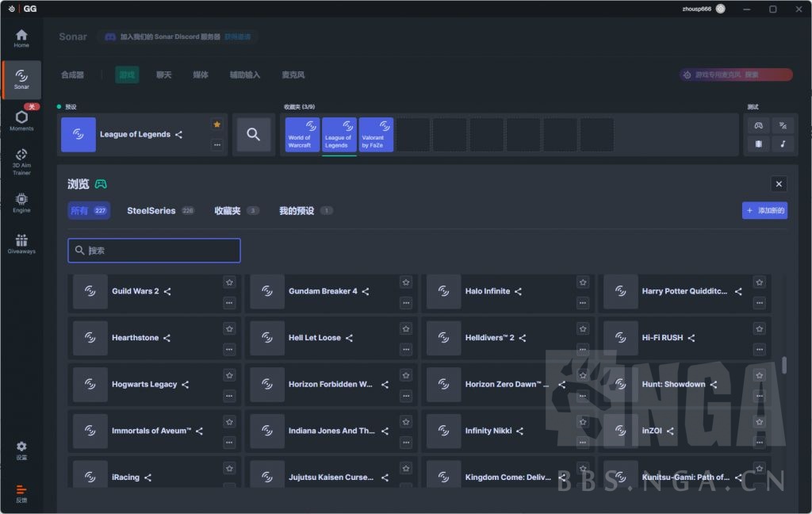Click the music note test icon
The width and height of the screenshot is (812, 514).
point(783,144)
